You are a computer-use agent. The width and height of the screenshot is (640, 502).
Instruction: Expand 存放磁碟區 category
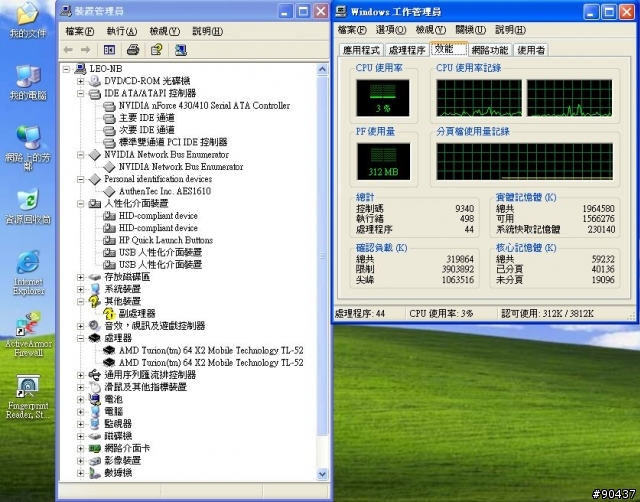[x=80, y=277]
